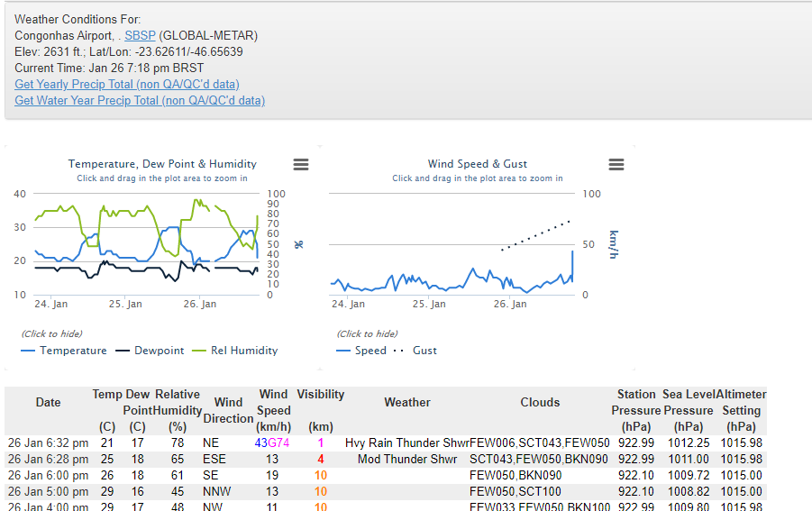812x511 pixels.
Task: Click Get Yearly Precip Total link
Action: pos(127,85)
